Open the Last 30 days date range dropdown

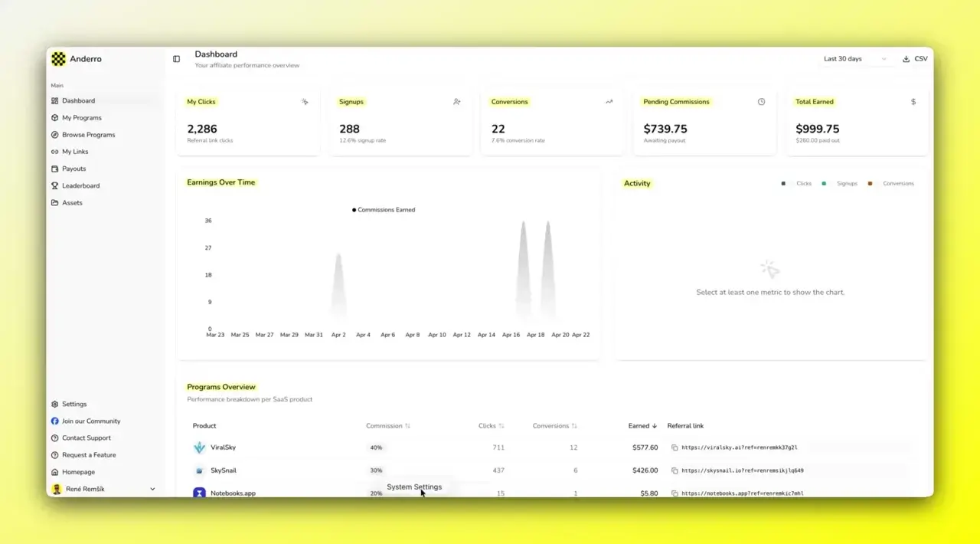pyautogui.click(x=854, y=59)
